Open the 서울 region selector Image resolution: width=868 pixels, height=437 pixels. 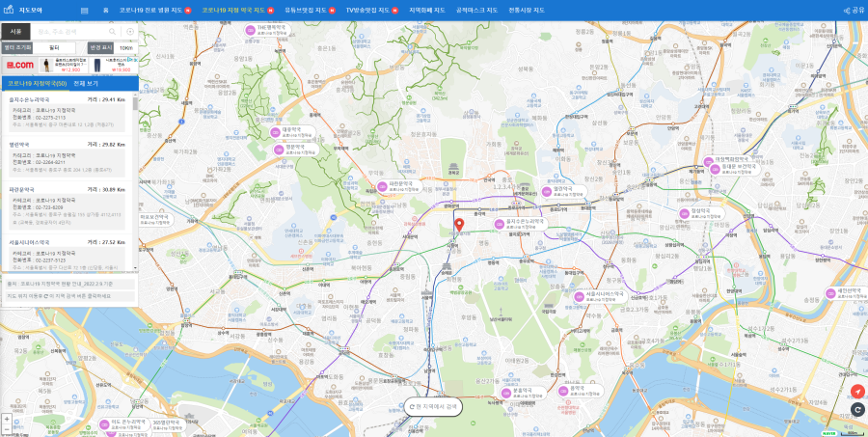(x=15, y=32)
